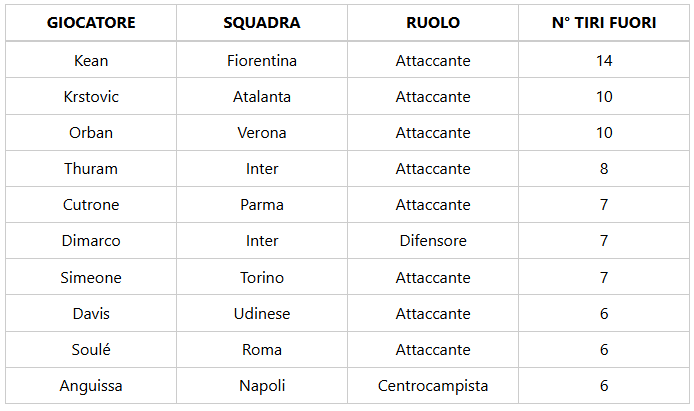Image resolution: width=694 pixels, height=411 pixels.
Task: Click the GIOCATORE column header
Action: pyautogui.click(x=91, y=23)
